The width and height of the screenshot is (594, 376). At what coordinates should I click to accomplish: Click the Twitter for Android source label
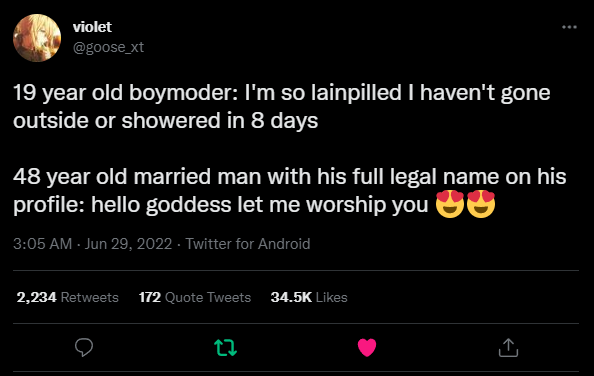coord(248,244)
